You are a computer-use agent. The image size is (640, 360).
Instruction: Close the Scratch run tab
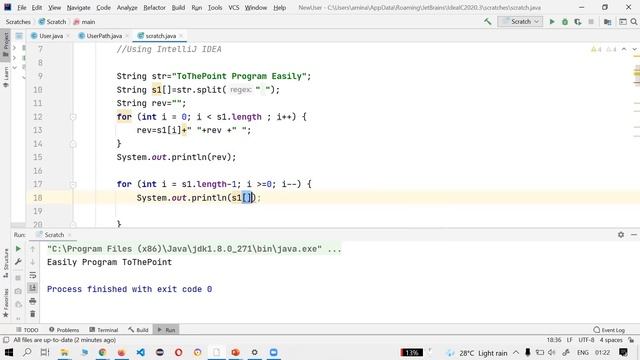tap(69, 235)
